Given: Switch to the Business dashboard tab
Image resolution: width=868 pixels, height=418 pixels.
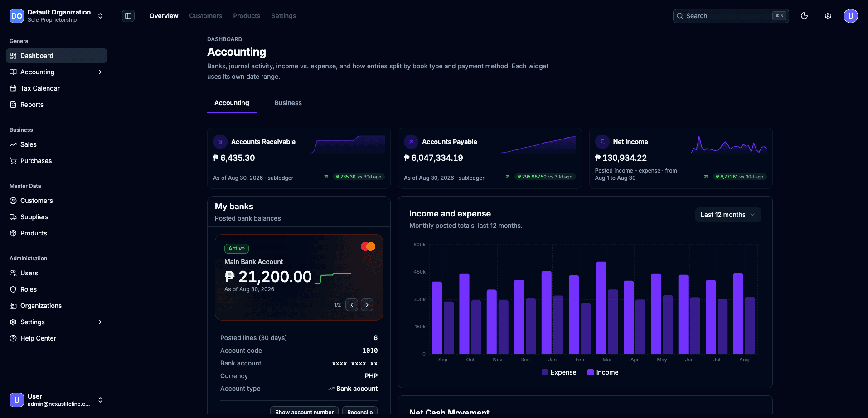Looking at the screenshot, I should pos(288,103).
